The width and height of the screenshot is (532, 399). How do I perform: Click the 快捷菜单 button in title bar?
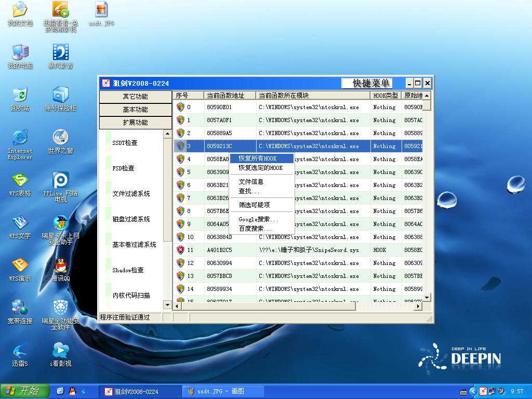coord(371,83)
